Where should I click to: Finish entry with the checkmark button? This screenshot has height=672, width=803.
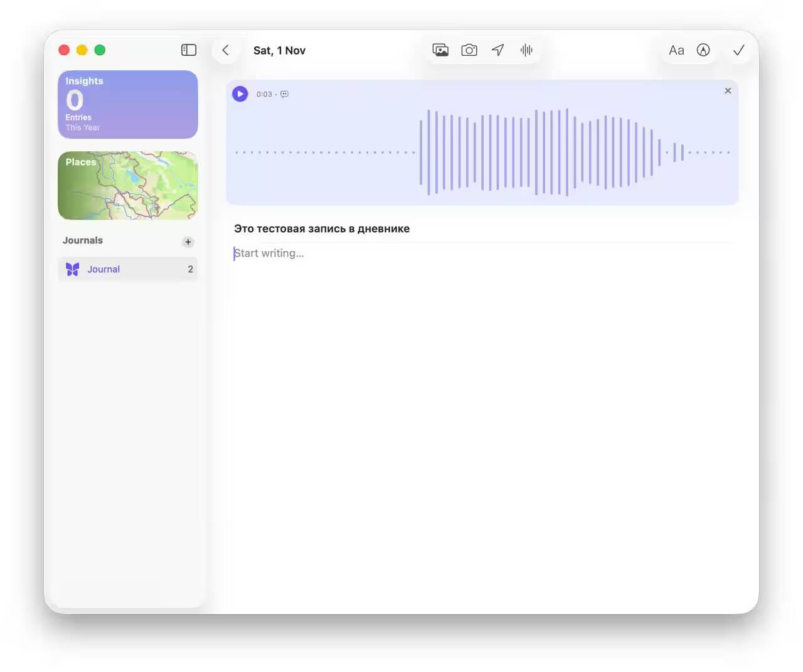pyautogui.click(x=739, y=50)
